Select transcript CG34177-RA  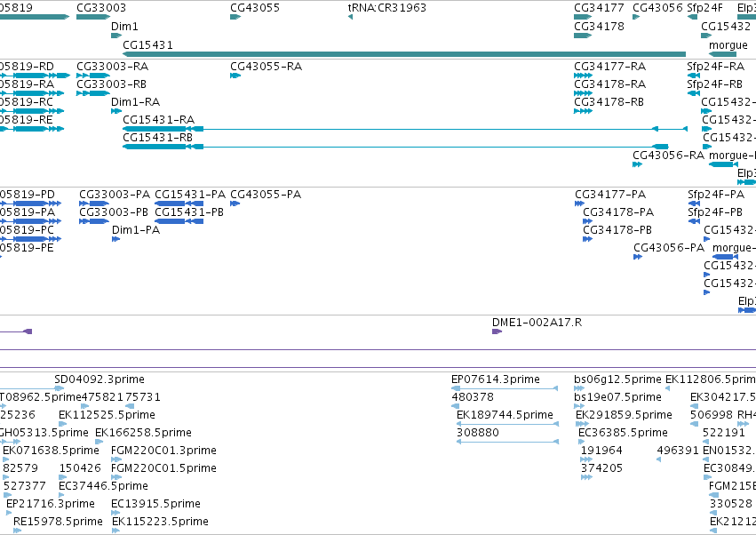pos(610,66)
